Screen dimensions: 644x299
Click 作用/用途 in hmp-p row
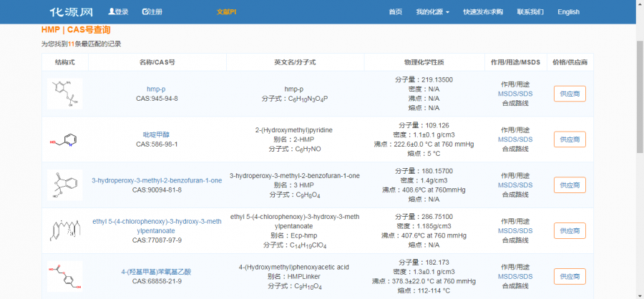click(515, 84)
